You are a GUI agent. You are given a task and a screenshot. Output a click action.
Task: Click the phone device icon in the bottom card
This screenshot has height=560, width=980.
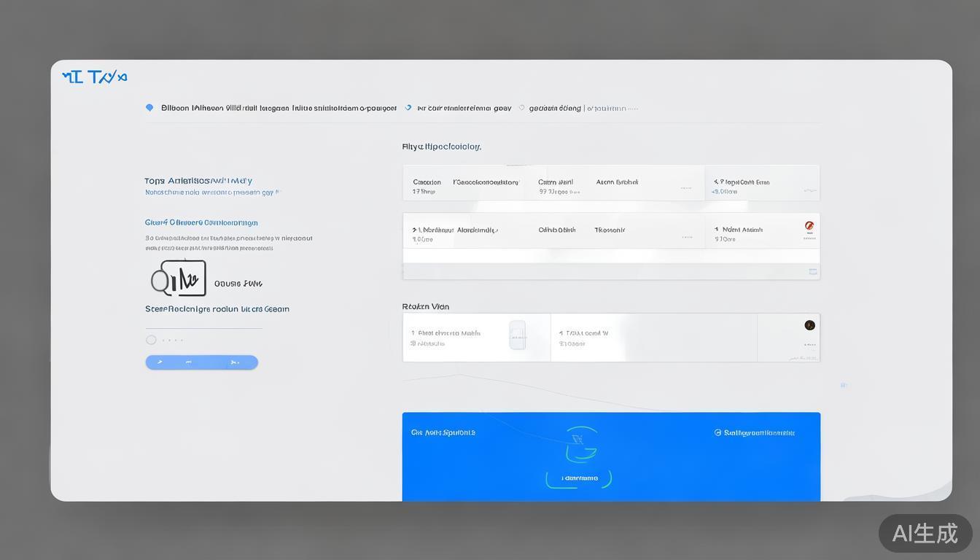(x=517, y=335)
